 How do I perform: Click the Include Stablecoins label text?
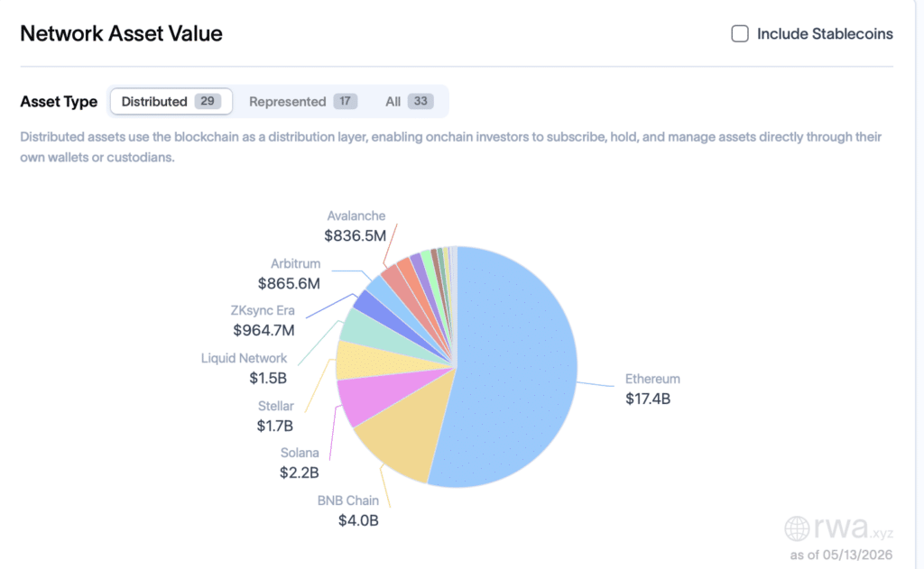pyautogui.click(x=825, y=33)
